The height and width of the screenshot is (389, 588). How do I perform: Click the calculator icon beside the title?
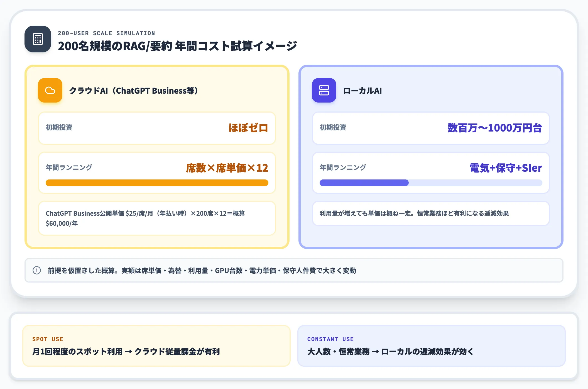38,39
